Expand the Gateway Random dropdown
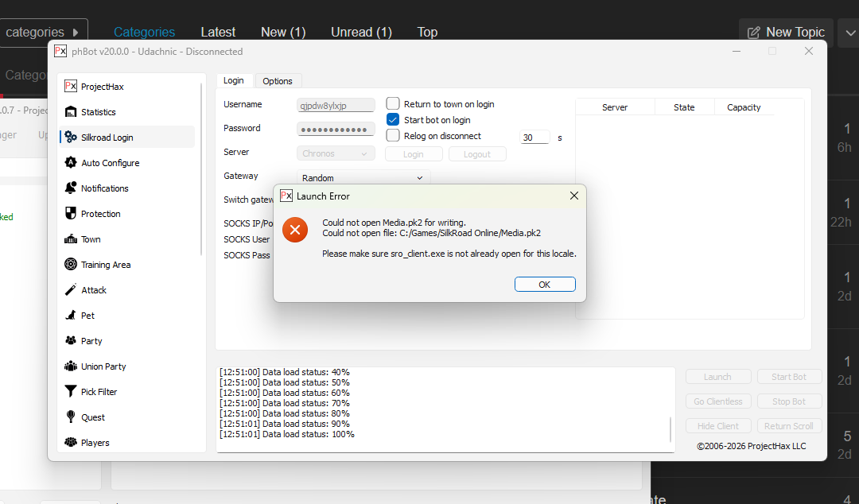The width and height of the screenshot is (859, 504). 364,178
